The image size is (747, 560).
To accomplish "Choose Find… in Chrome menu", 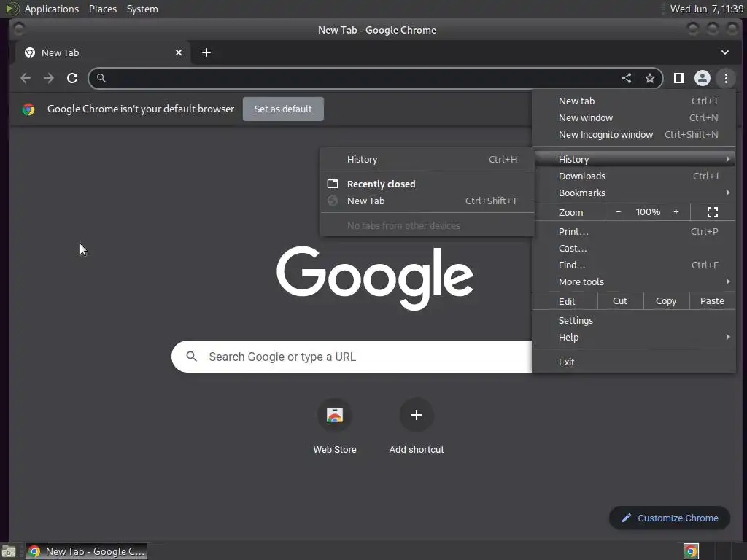I will pos(634,265).
